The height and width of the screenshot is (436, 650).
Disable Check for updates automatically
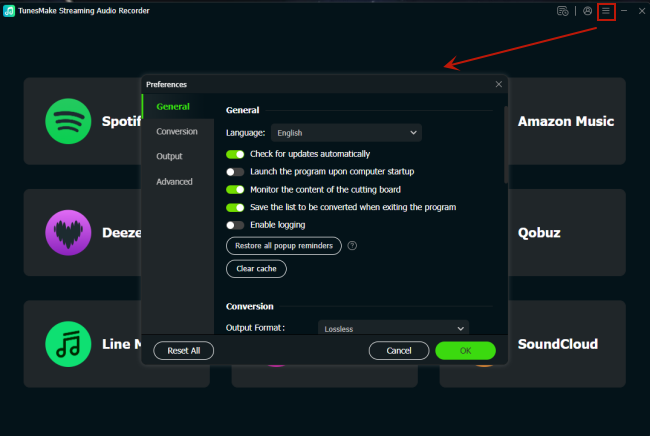235,154
